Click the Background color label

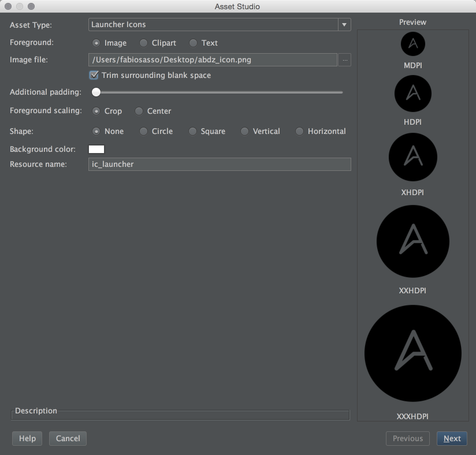pos(43,150)
